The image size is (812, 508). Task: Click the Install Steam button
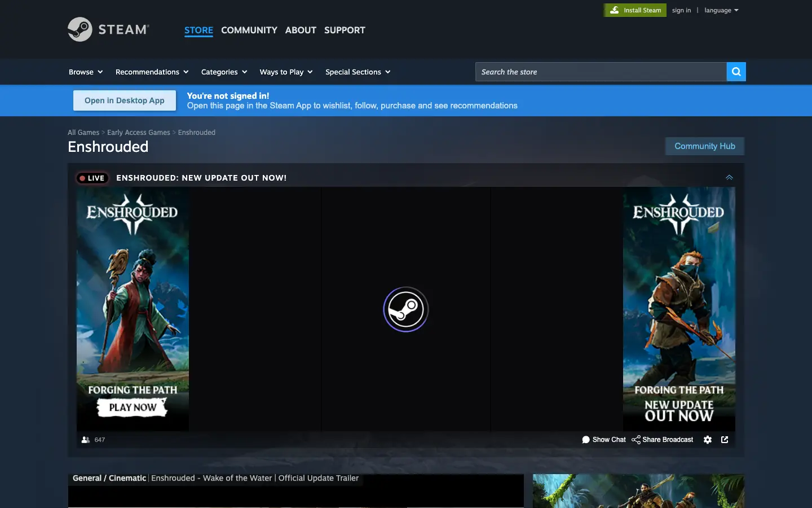pos(635,10)
